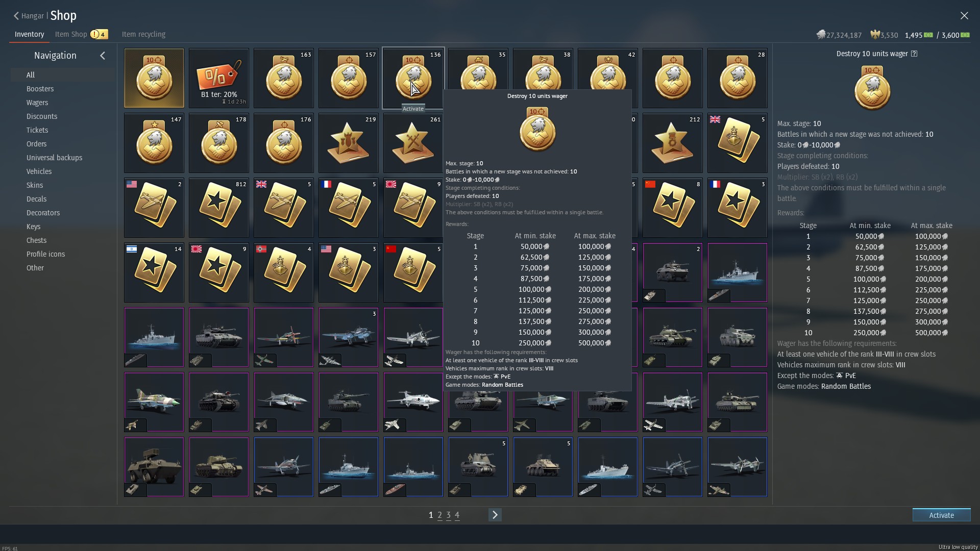Go to next inventory page arrow
Screen dimensions: 980x551
(x=495, y=515)
